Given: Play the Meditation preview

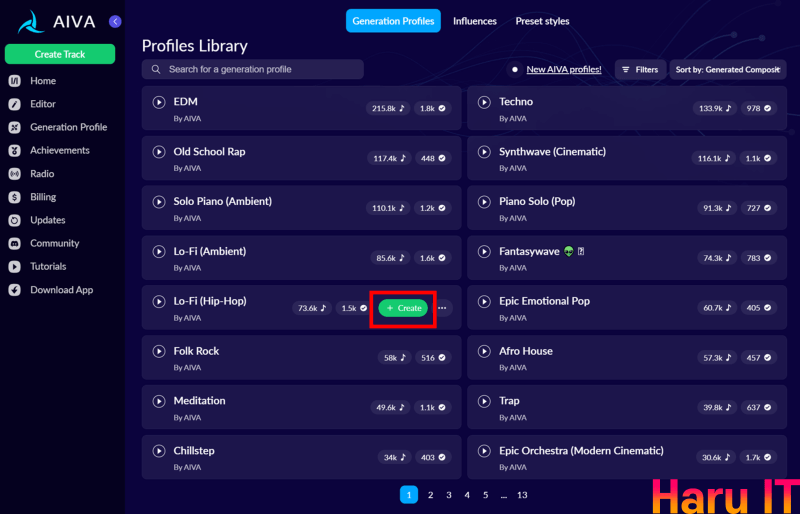Looking at the screenshot, I should (159, 401).
